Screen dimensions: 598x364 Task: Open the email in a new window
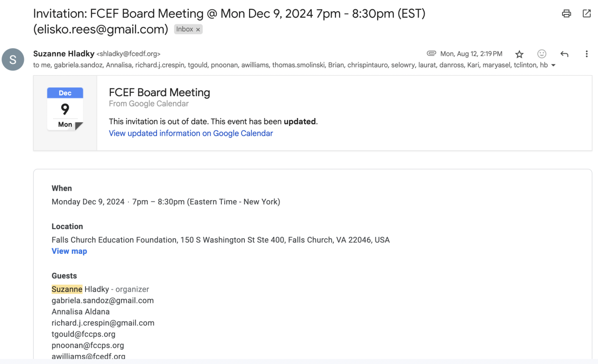[587, 14]
